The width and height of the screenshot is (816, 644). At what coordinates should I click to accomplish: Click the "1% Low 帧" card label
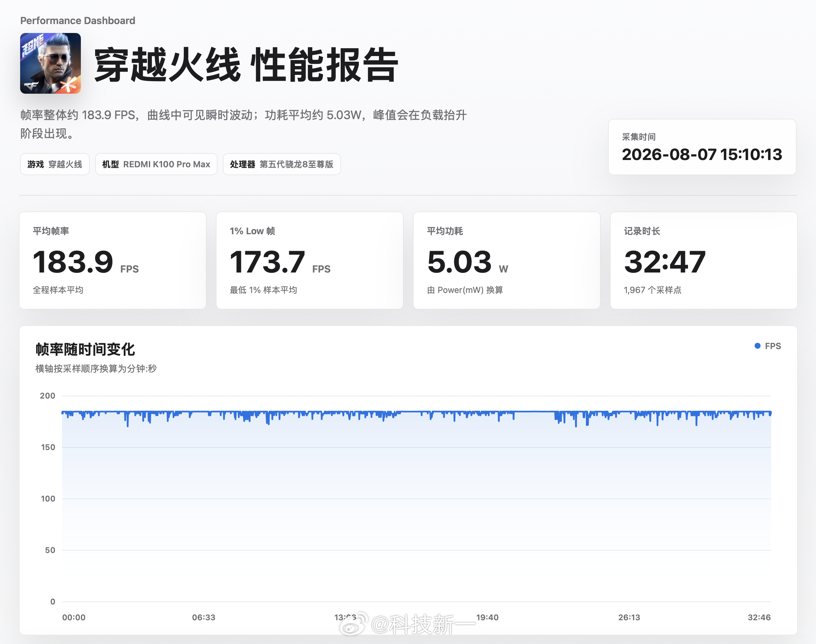coord(253,231)
